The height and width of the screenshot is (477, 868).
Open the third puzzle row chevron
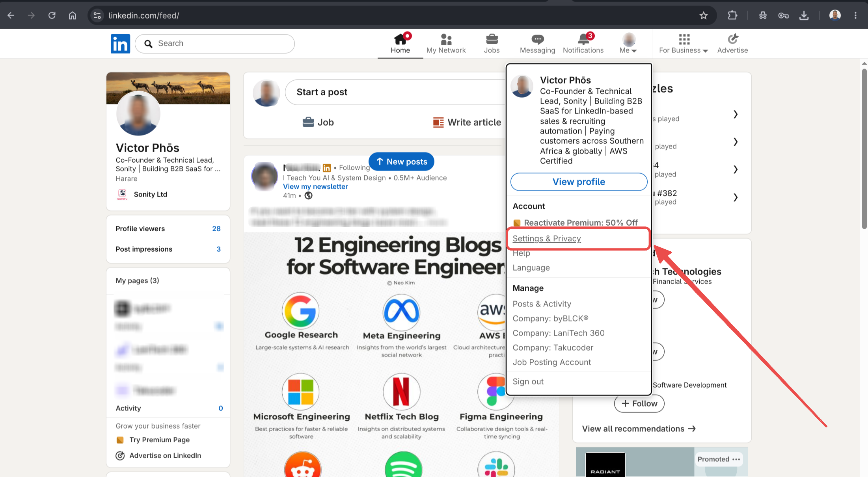(x=736, y=169)
